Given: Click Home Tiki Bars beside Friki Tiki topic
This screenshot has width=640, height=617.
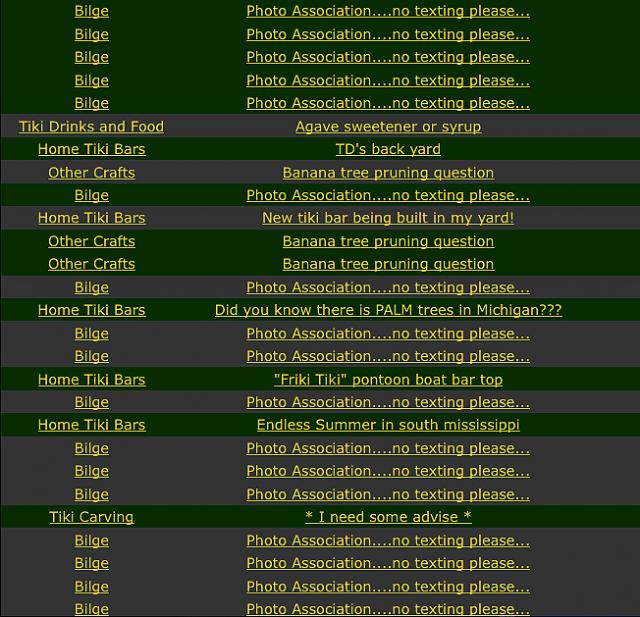Looking at the screenshot, I should pos(91,380).
